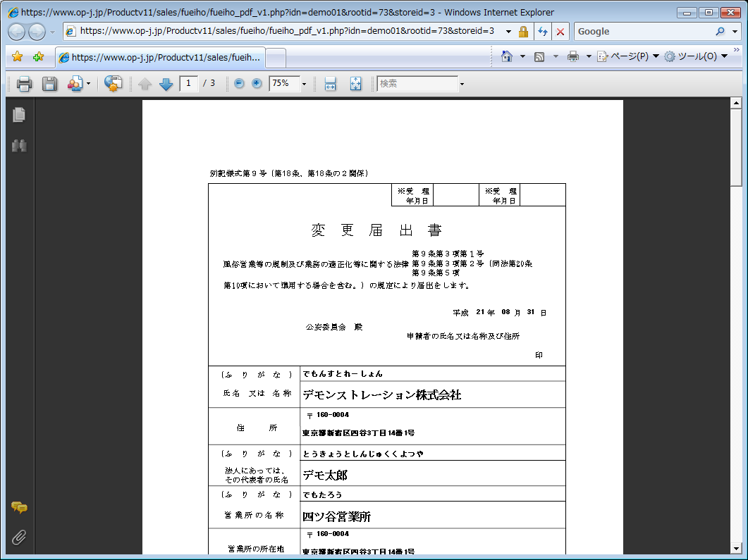Open the ページ(P) menu
Screen dimensions: 748x560
[x=628, y=56]
